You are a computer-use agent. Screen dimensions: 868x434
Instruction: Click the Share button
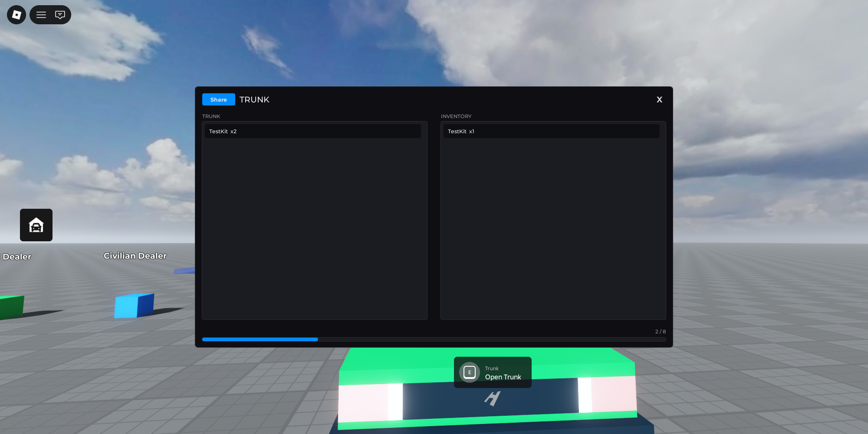[x=219, y=99]
